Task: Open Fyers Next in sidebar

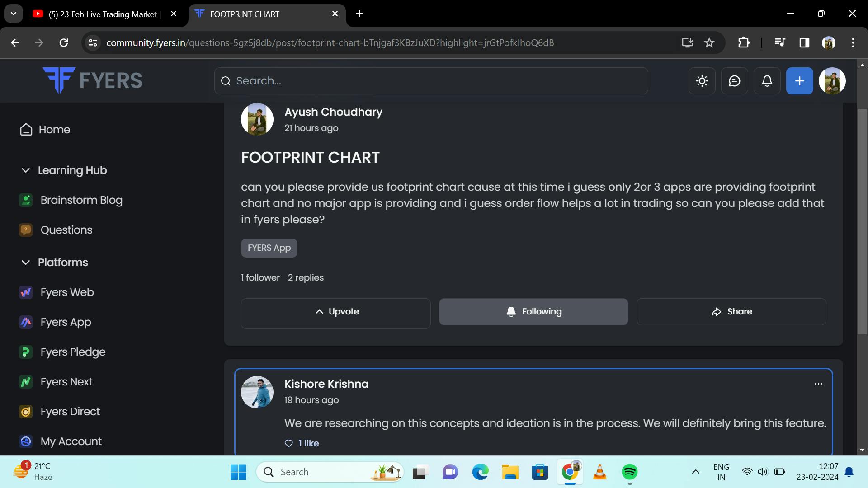Action: [x=66, y=382]
